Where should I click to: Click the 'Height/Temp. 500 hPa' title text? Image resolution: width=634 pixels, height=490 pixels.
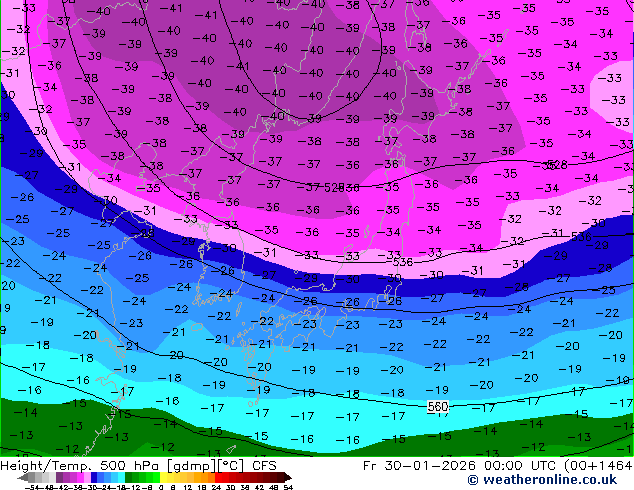(x=81, y=466)
